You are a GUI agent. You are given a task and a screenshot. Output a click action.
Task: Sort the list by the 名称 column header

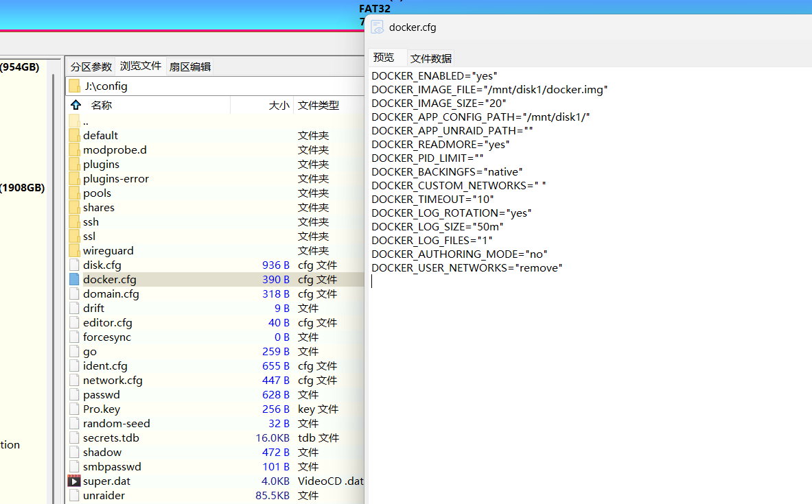click(x=102, y=105)
